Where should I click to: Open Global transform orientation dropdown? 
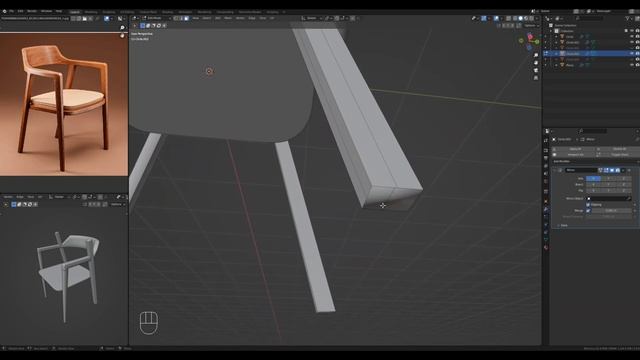[x=311, y=18]
